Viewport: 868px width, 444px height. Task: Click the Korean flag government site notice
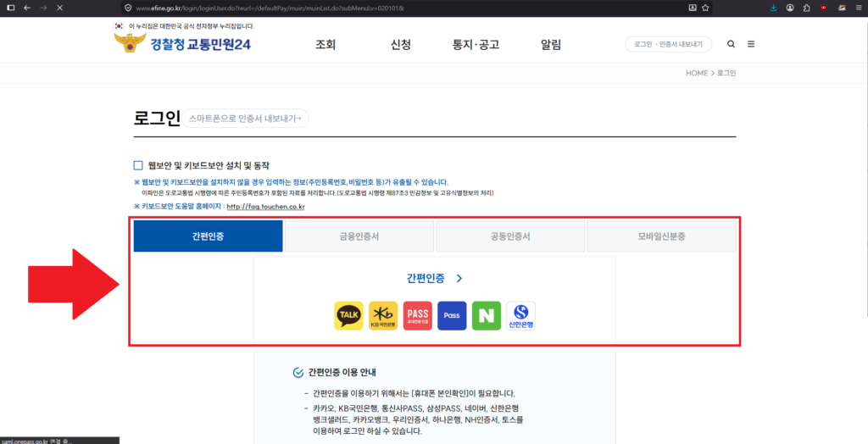click(184, 26)
